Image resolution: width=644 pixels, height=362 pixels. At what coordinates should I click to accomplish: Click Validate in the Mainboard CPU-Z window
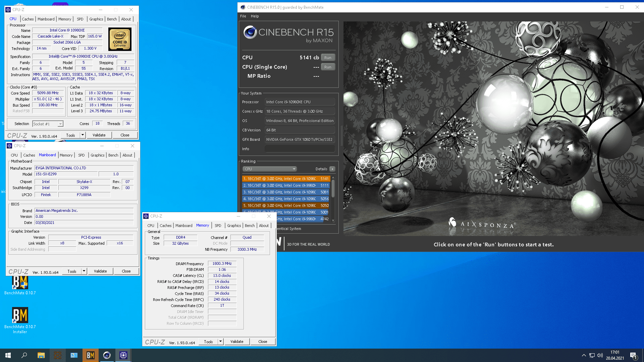100,271
